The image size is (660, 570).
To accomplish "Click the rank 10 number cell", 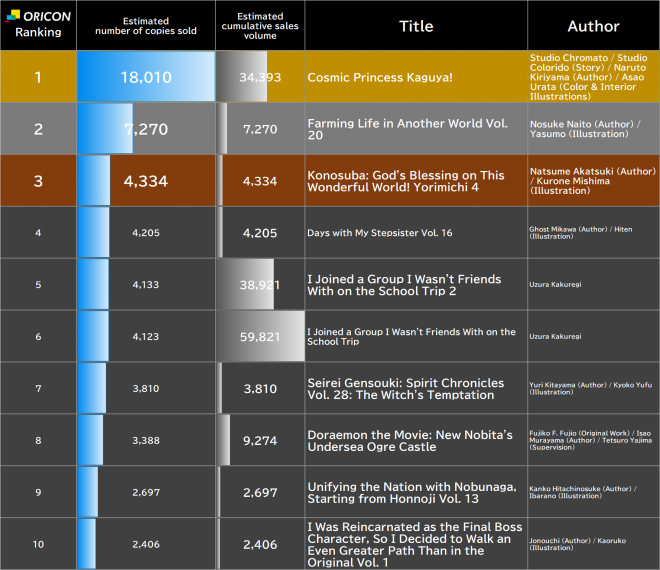I will pyautogui.click(x=38, y=544).
